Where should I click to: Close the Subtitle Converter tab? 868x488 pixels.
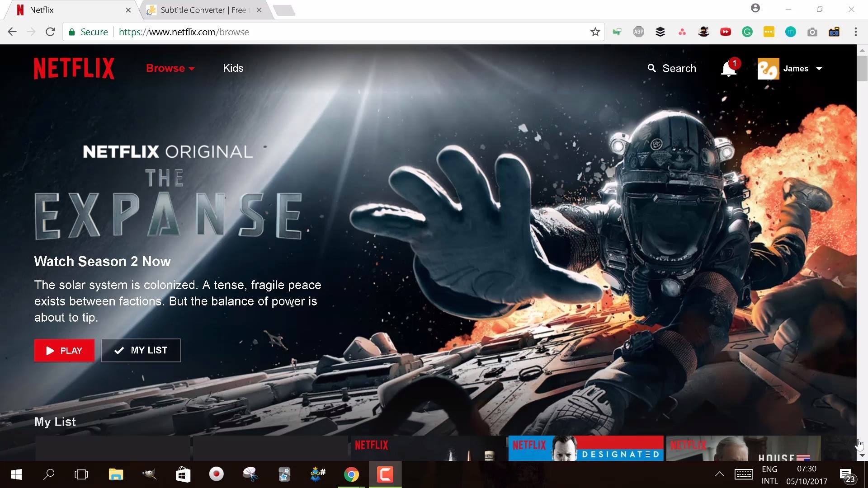click(259, 10)
